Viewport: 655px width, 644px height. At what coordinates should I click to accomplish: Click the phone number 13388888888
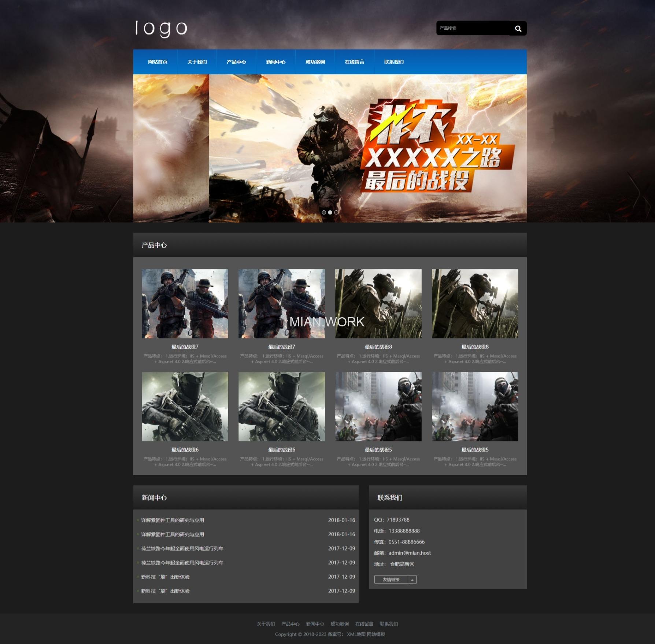click(x=404, y=531)
